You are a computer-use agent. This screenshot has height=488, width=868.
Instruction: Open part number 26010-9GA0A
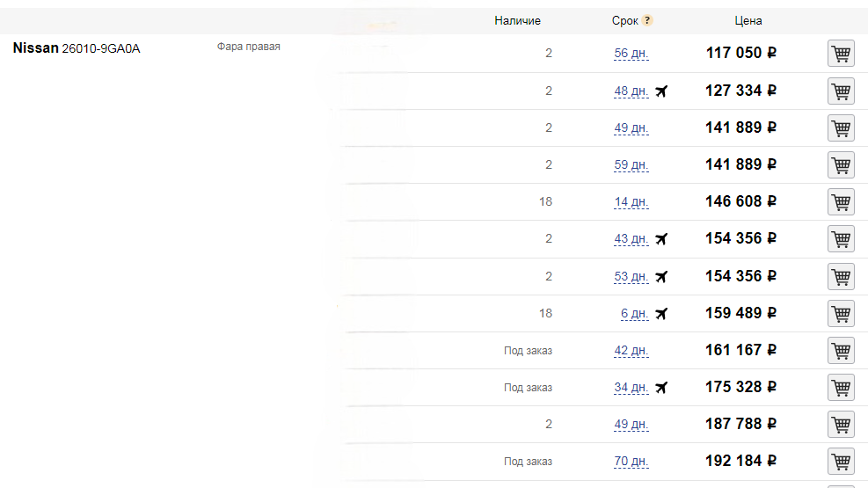point(101,48)
